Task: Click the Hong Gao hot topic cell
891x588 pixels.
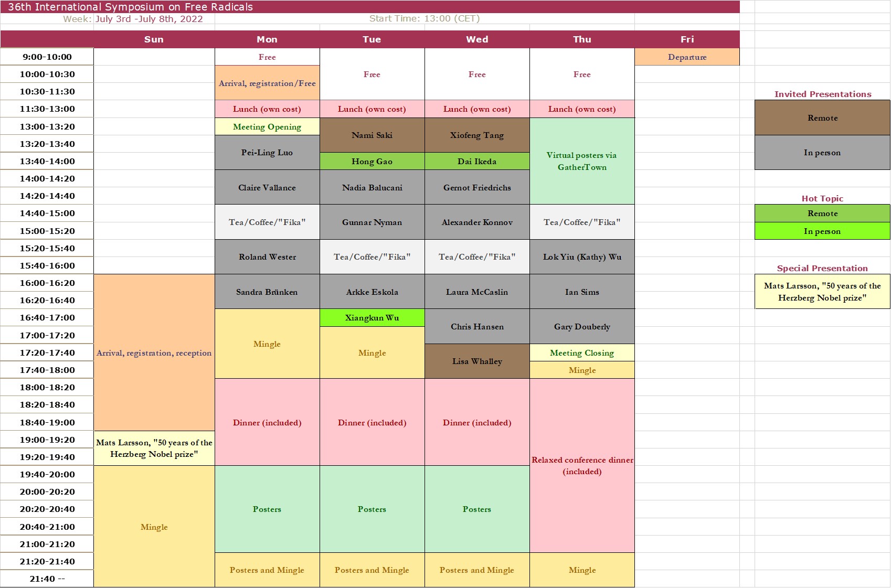Action: click(372, 161)
